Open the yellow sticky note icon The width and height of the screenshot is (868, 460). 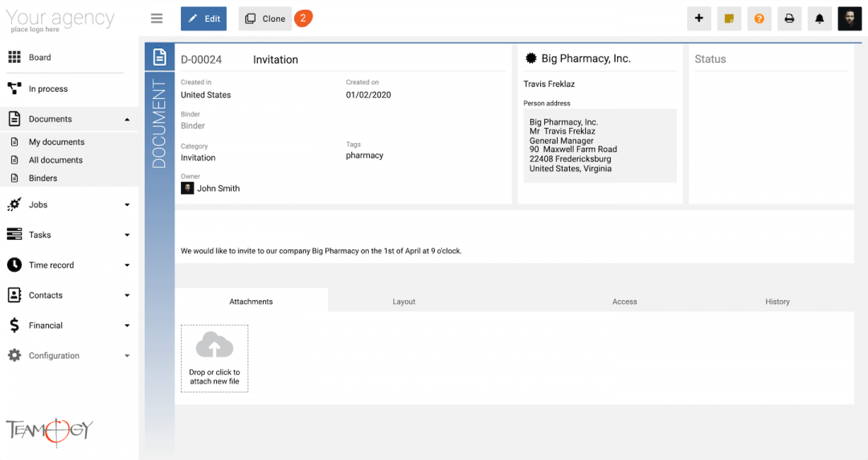[x=729, y=18]
